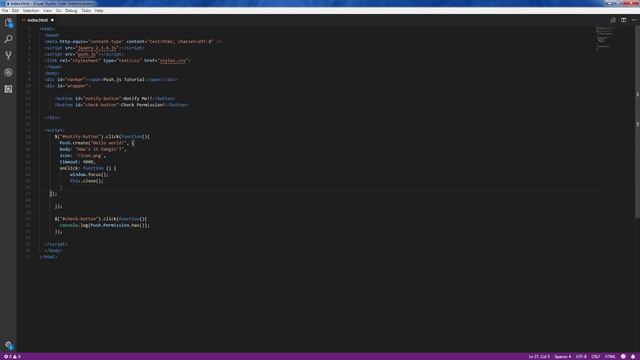
Task: Click the 'Push.create("Hello world!"' line
Action: 97,143
